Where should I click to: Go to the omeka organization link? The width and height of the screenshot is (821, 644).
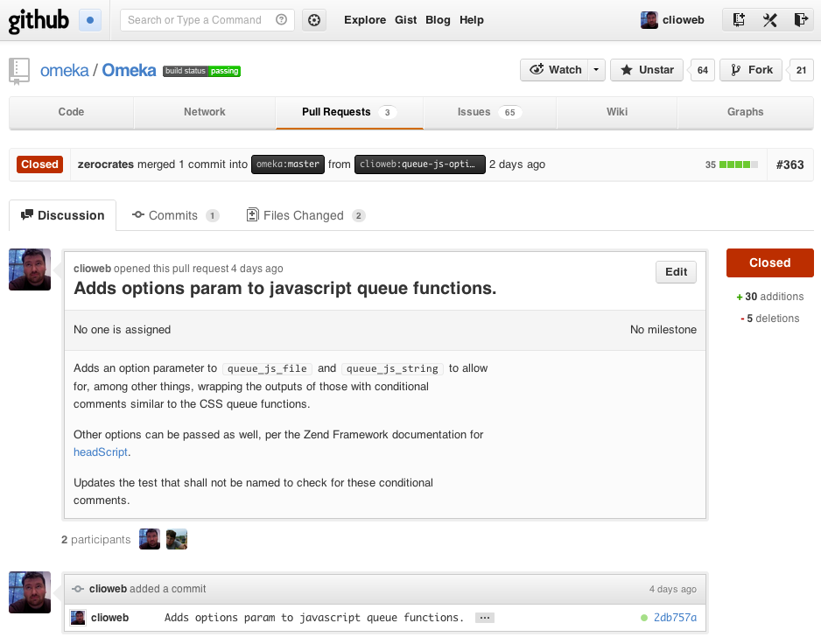tap(65, 70)
